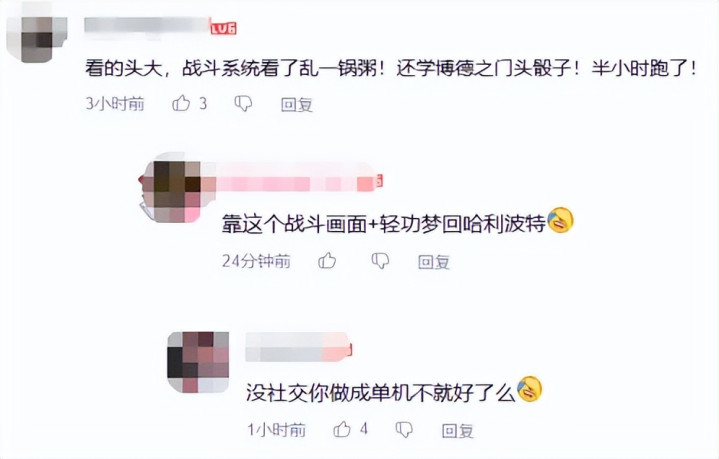This screenshot has height=459, width=719.
Task: Like the 1小时前 reply
Action: 342,429
